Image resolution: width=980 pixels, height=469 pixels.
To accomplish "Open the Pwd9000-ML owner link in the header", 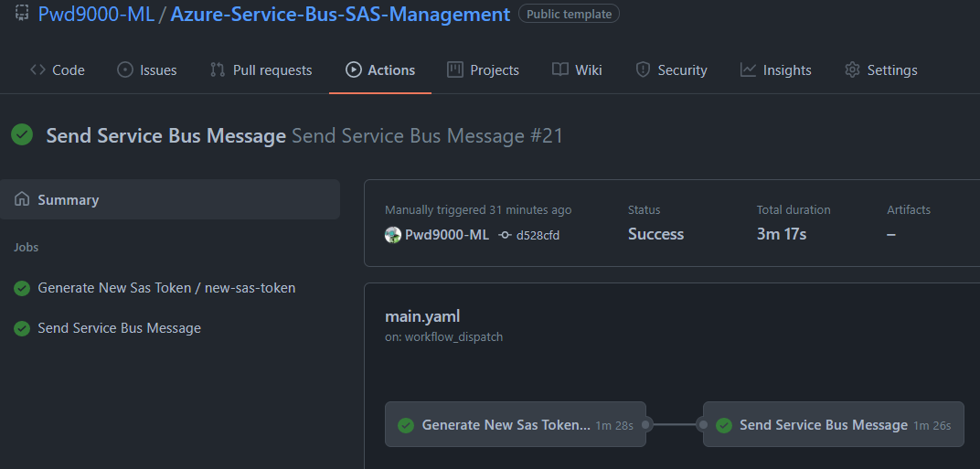I will tap(96, 14).
